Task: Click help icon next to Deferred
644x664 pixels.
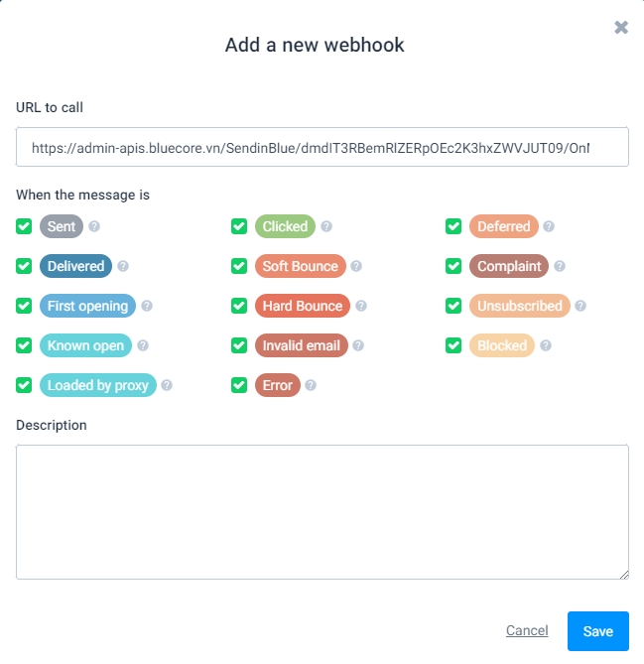Action: click(549, 226)
